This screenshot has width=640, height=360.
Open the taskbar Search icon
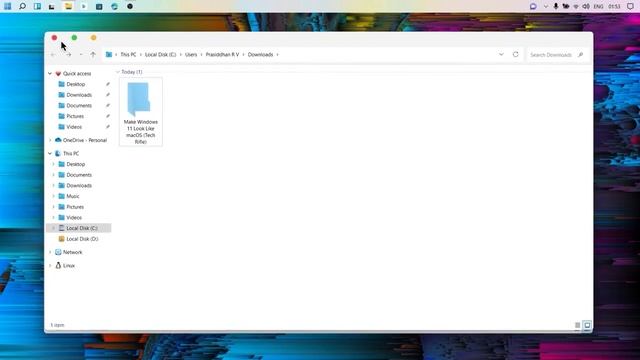click(22, 6)
